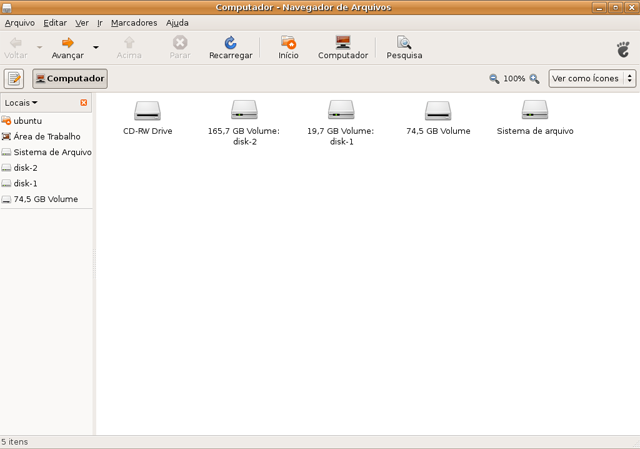Click the CD-RW Drive label text

point(147,131)
